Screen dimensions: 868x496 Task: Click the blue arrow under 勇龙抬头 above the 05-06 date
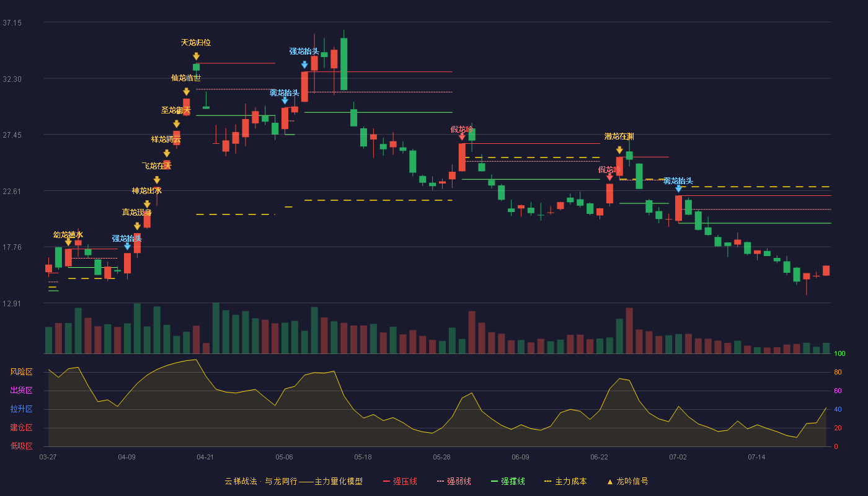285,100
